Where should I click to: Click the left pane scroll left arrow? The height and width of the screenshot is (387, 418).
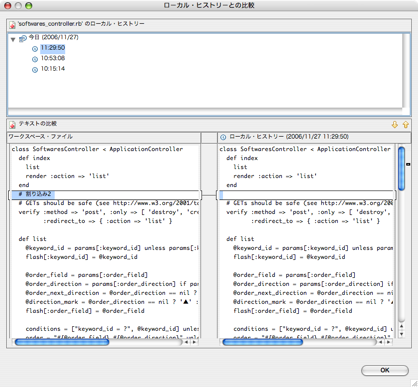pos(187,342)
